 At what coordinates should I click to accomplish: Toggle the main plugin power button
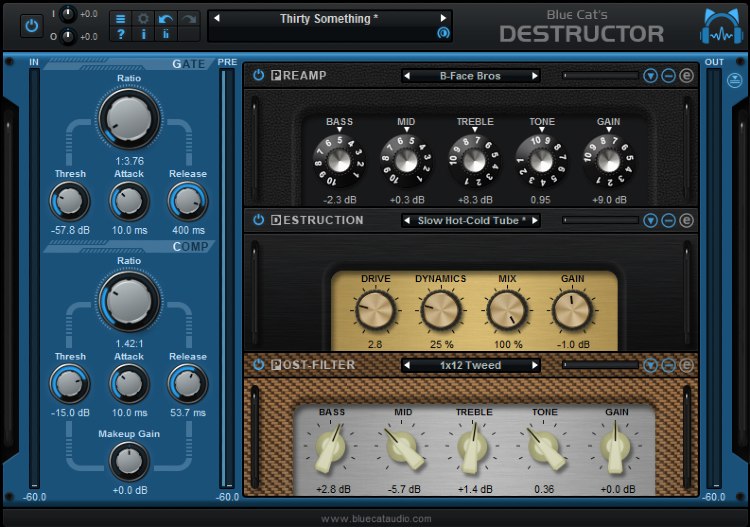tap(30, 25)
